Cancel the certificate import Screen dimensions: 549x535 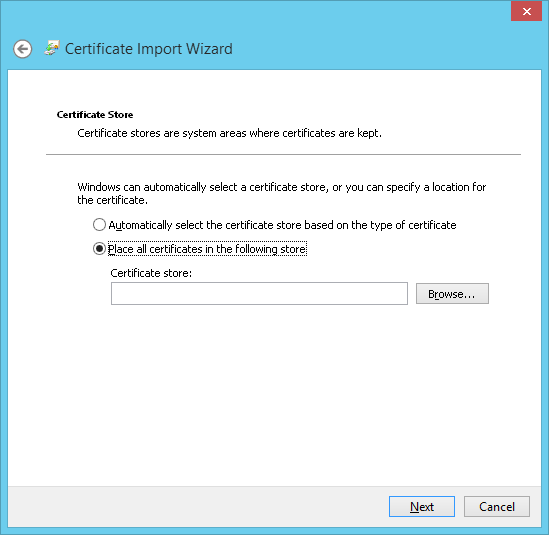click(496, 506)
